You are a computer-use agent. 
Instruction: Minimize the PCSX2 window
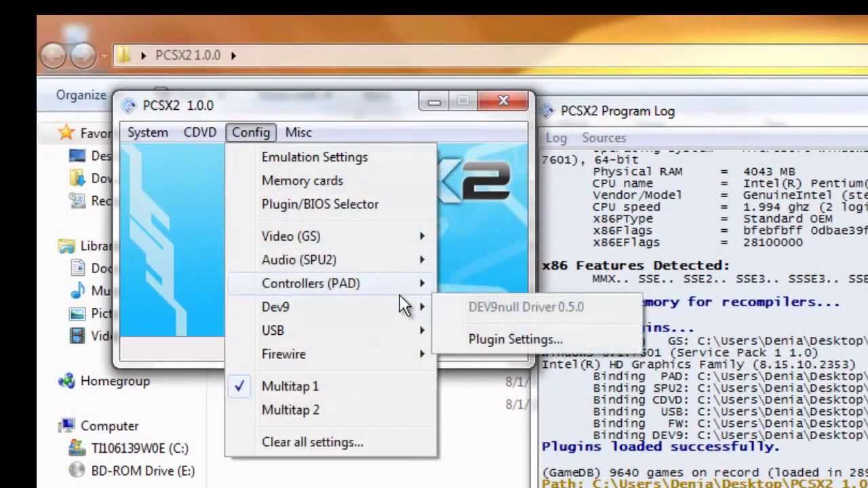(x=434, y=102)
